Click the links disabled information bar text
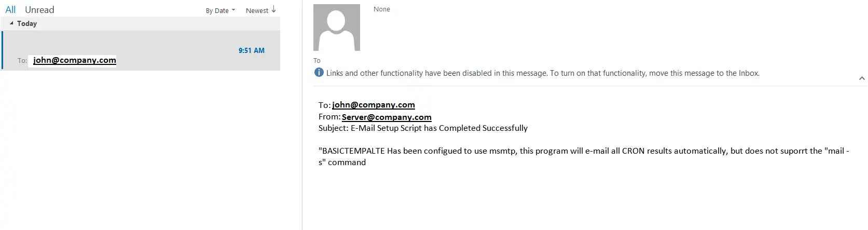The image size is (868, 230). pyautogui.click(x=543, y=73)
